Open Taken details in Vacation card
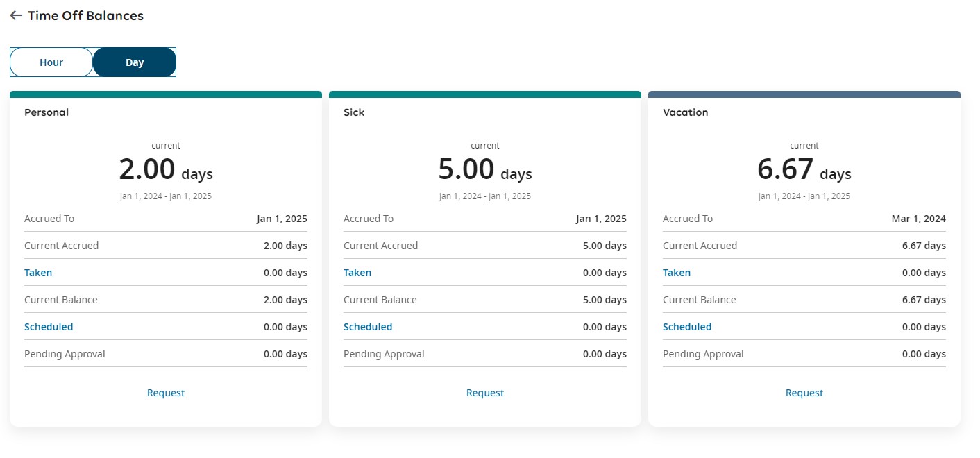Image resolution: width=980 pixels, height=458 pixels. coord(677,273)
